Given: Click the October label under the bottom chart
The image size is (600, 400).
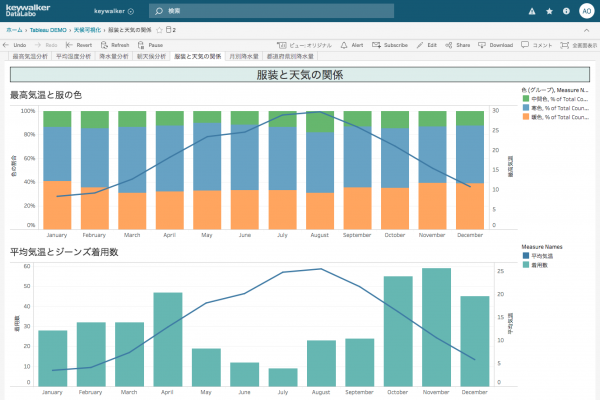Looking at the screenshot, I should point(398,392).
